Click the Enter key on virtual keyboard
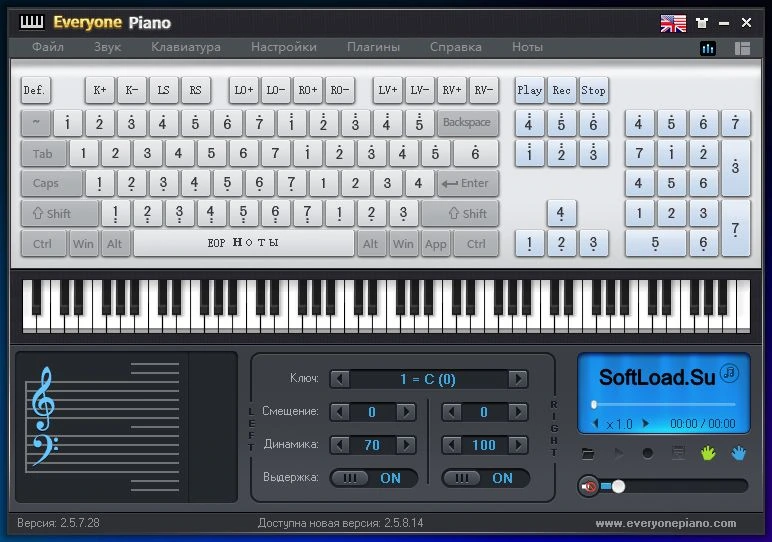This screenshot has height=542, width=772. tap(467, 183)
